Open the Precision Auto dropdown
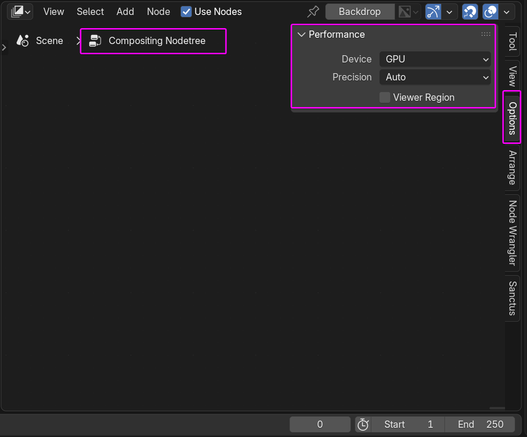The width and height of the screenshot is (527, 437). 435,77
